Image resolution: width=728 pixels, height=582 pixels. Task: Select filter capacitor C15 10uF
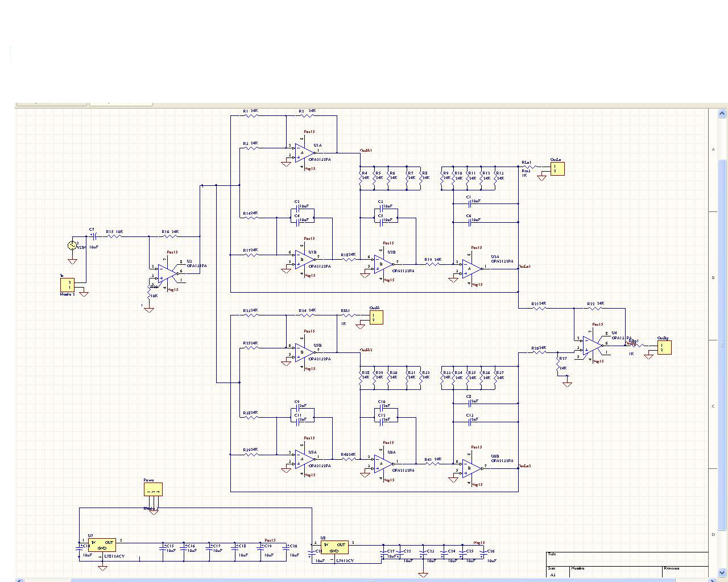click(x=163, y=548)
